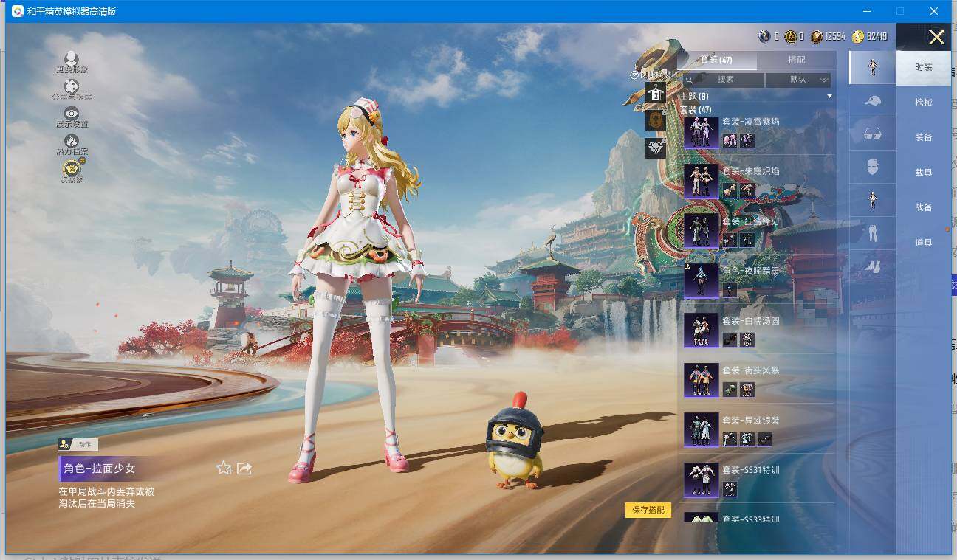Click second piece icon under 白糯汤圆
957x560 pixels.
pyautogui.click(x=747, y=339)
